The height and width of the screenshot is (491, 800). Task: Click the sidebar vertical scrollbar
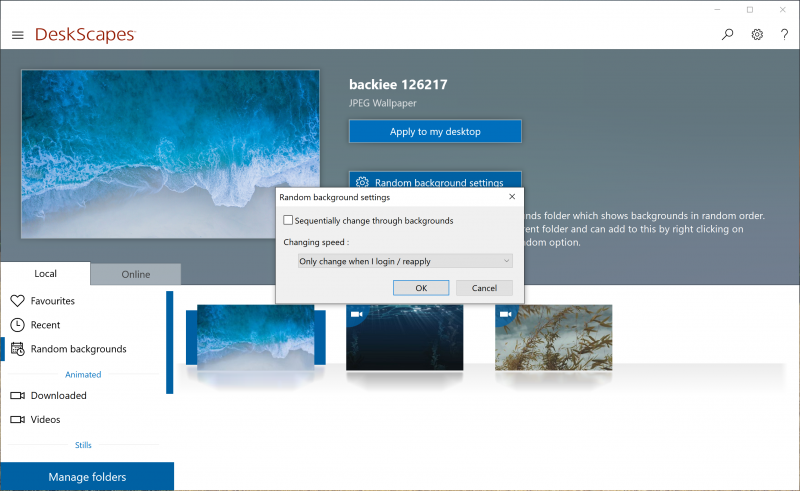169,342
